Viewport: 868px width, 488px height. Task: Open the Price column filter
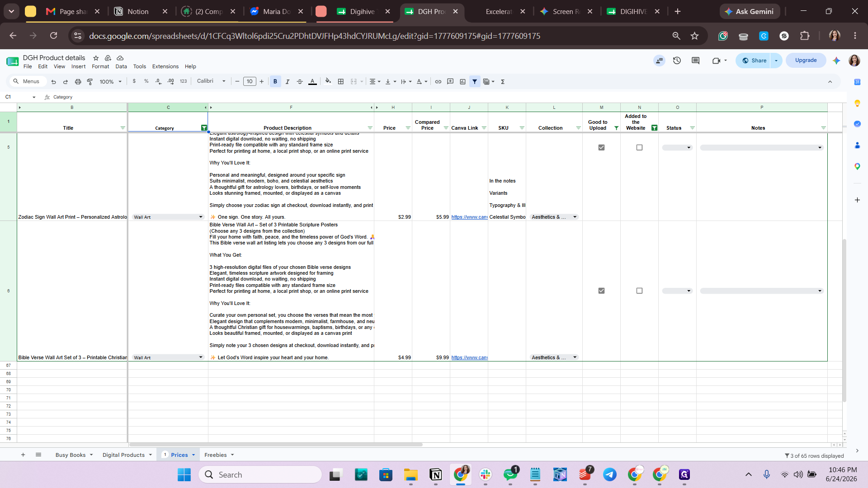coord(408,128)
